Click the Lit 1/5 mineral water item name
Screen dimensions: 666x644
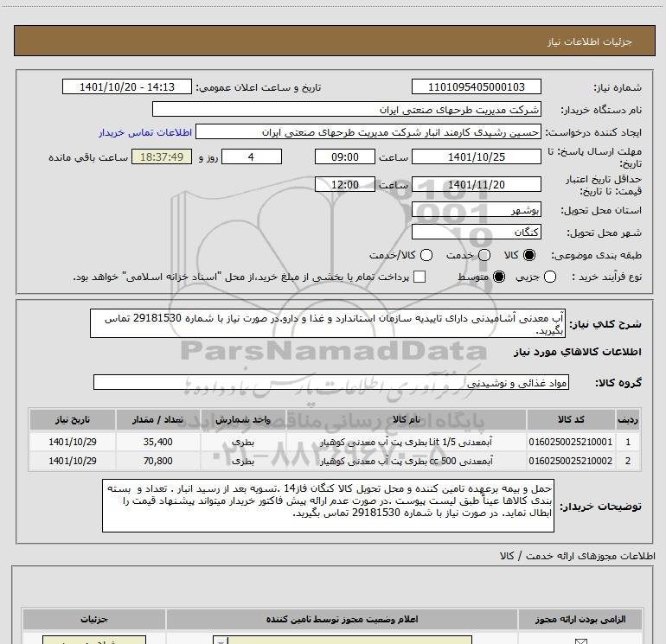coord(406,442)
